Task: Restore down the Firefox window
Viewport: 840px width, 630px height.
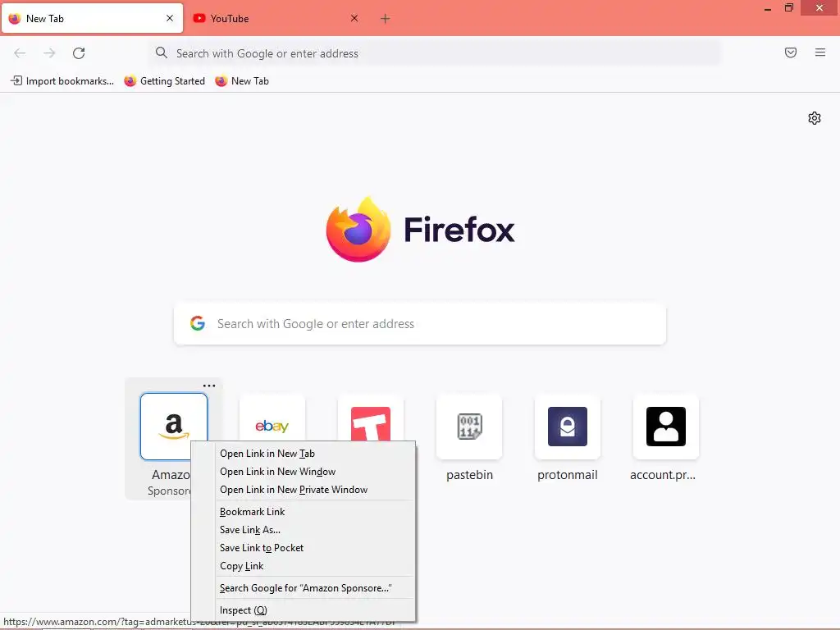Action: 788,8
